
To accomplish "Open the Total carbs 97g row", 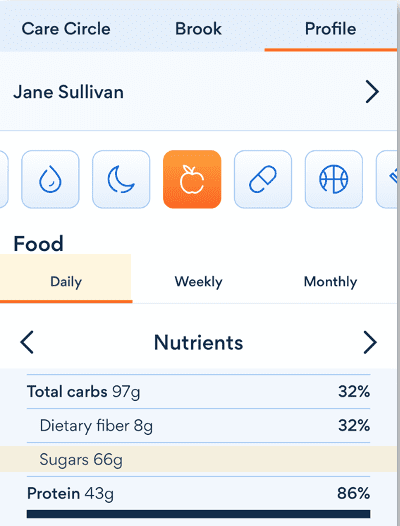I will (198, 391).
